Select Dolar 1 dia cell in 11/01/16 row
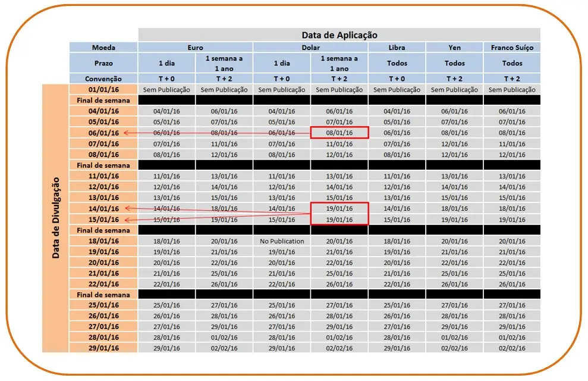Screen dimensions: 588x381 pos(282,176)
